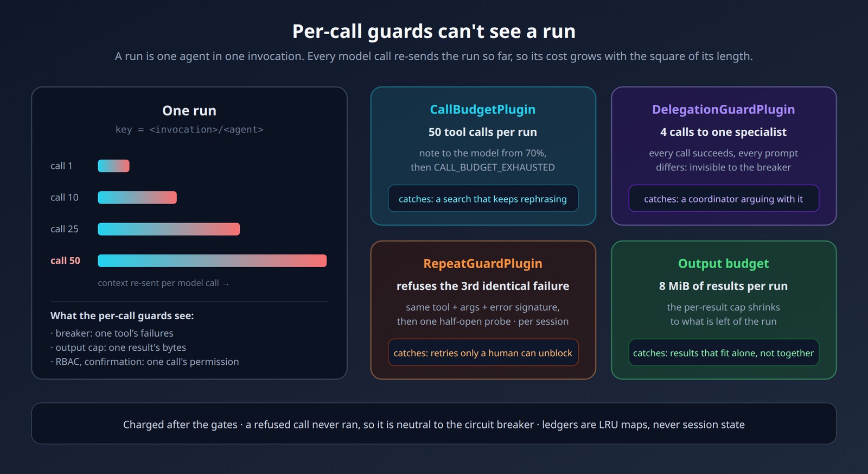Click "catches: retries only a human can unblock" pill
The image size is (868, 474).
pos(483,353)
